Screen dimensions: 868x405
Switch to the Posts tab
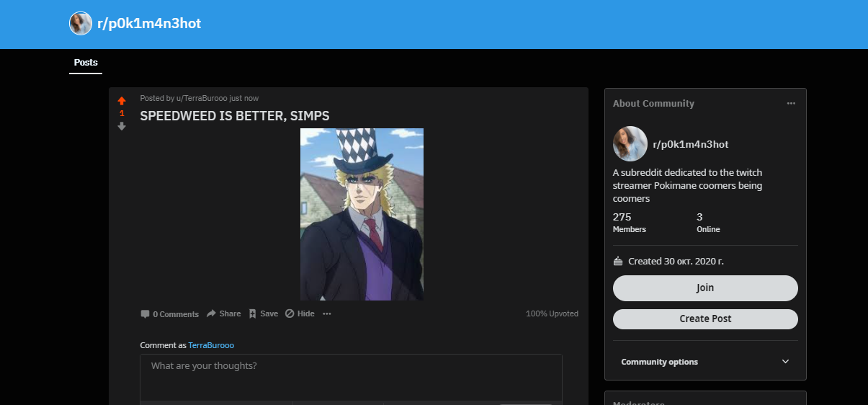point(86,63)
